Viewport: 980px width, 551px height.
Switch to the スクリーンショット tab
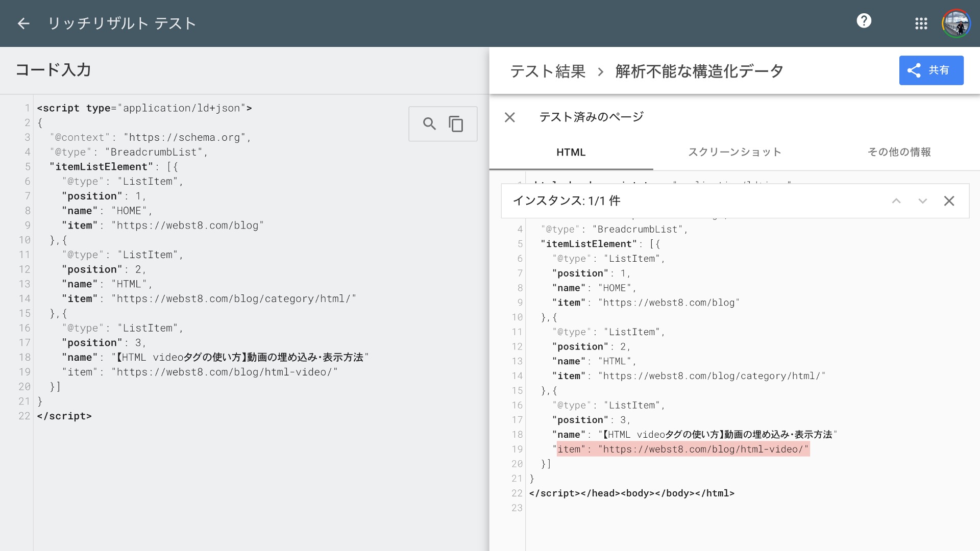click(x=734, y=152)
